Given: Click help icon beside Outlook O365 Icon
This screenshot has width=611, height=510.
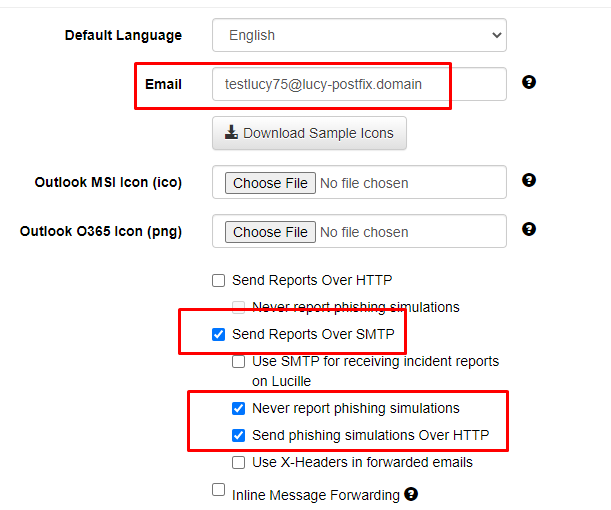Looking at the screenshot, I should click(x=529, y=229).
